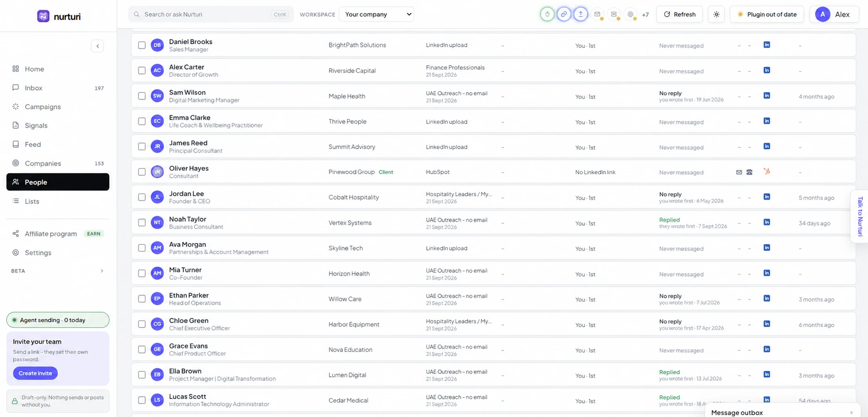Screen dimensions: 868x417
Task: Check the Noah Taylor row checkbox
Action: click(x=142, y=223)
